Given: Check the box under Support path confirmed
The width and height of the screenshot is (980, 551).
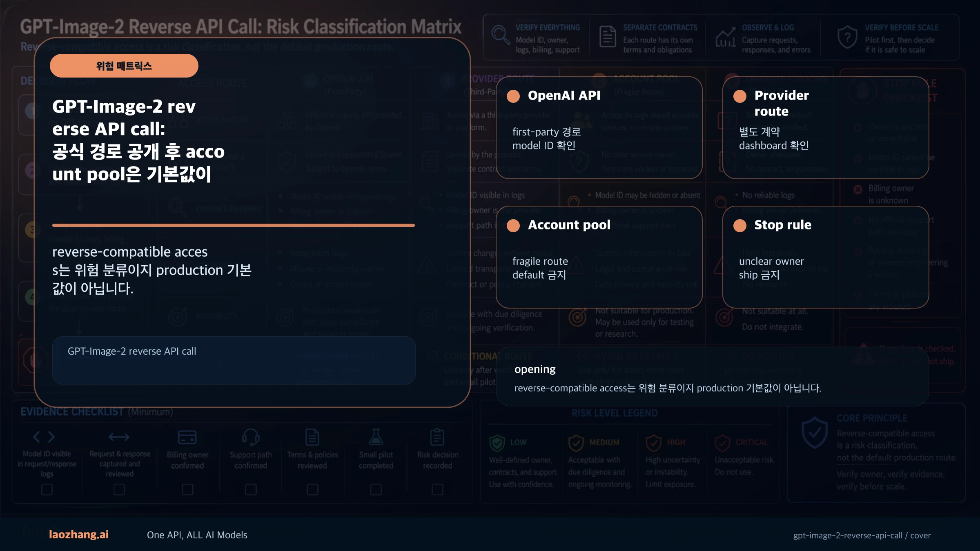Looking at the screenshot, I should (x=251, y=489).
